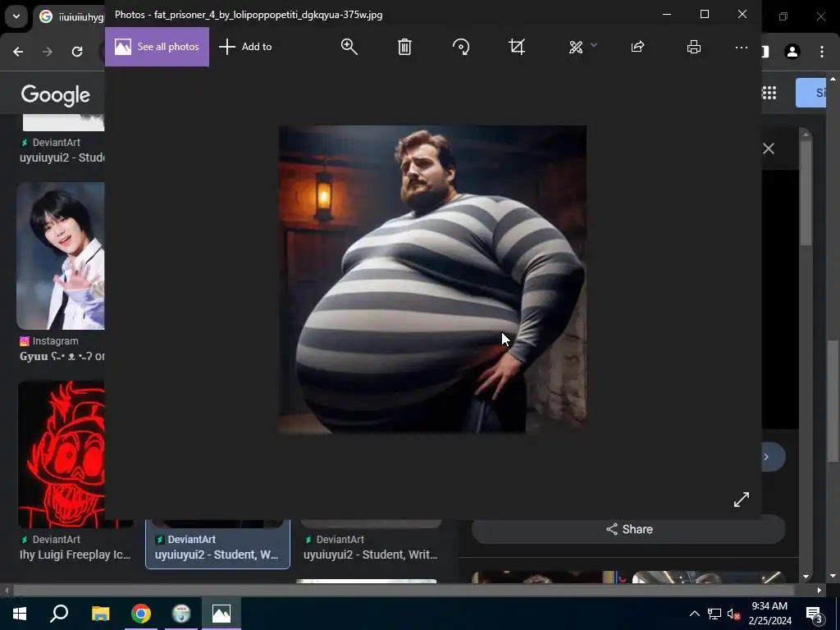Click the muted volume tray icon
Viewport: 840px width, 630px height.
[734, 614]
